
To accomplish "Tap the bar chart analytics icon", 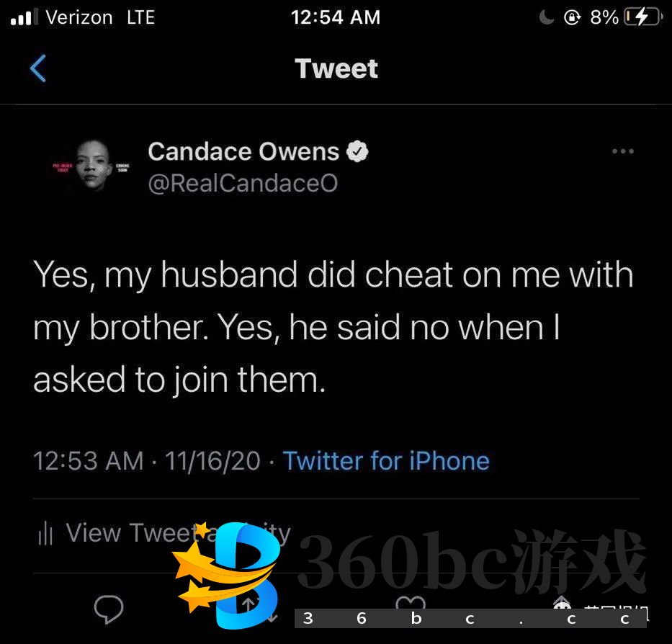I will (x=45, y=534).
